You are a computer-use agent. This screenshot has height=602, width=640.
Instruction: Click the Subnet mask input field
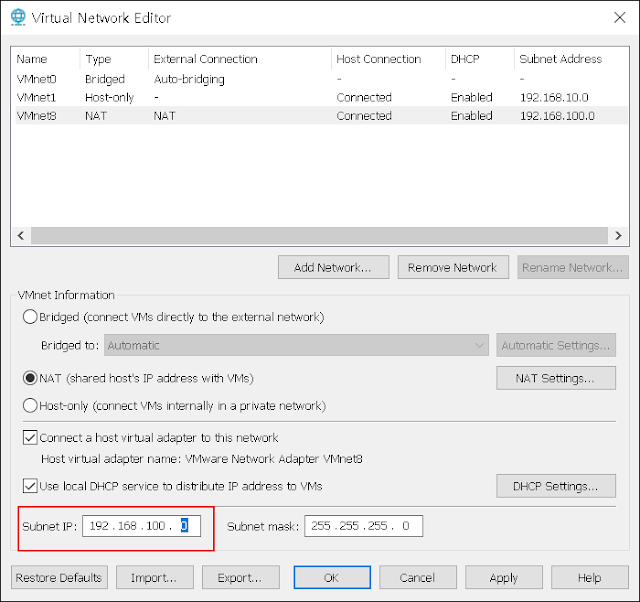point(364,526)
